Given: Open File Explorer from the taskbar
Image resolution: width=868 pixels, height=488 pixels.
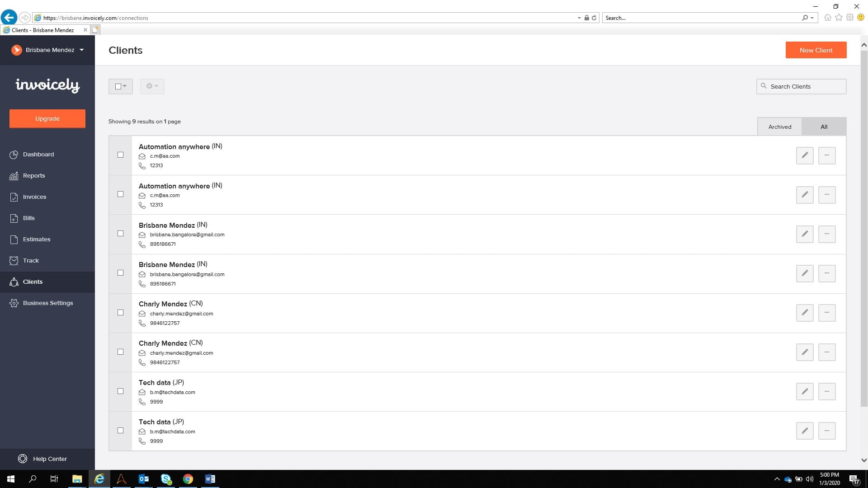Looking at the screenshot, I should pos(77,479).
